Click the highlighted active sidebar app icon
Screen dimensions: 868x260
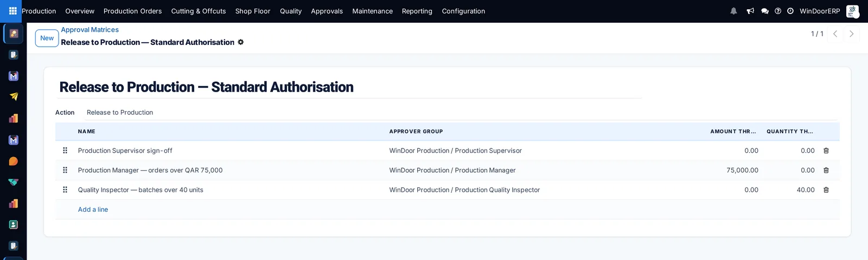14,34
